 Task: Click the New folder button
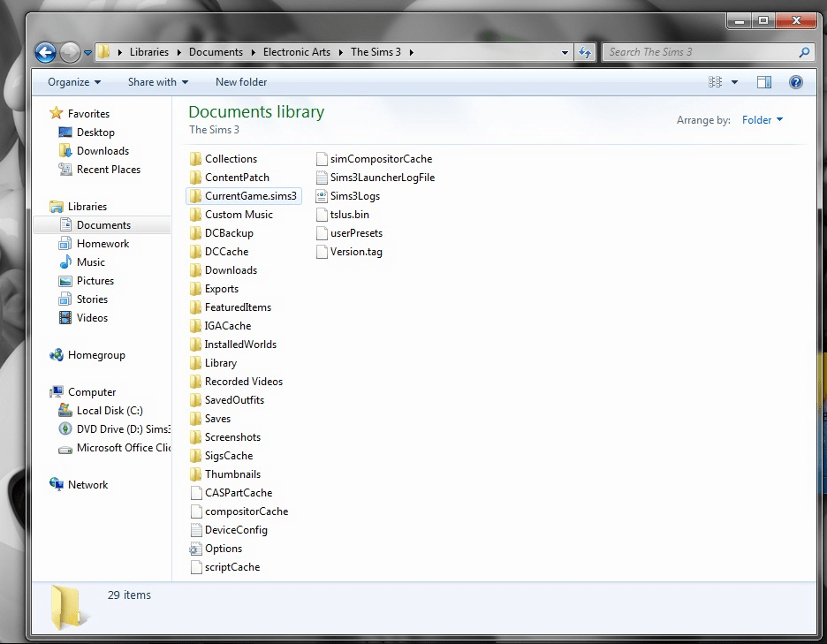[x=240, y=82]
